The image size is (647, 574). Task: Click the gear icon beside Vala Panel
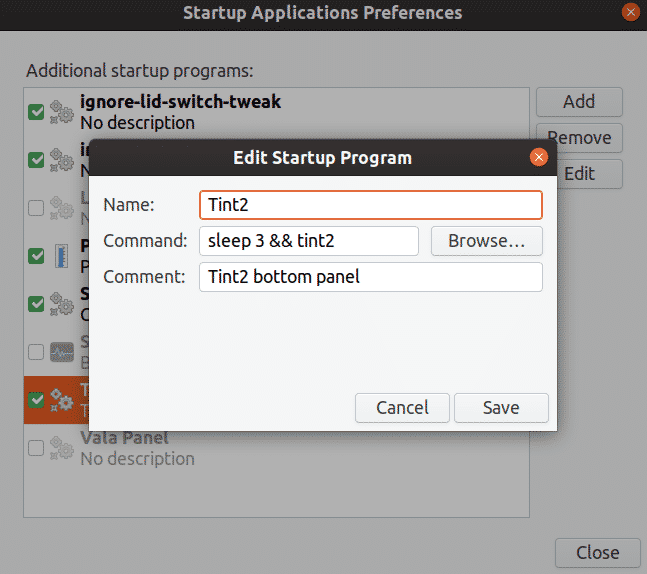coord(62,448)
